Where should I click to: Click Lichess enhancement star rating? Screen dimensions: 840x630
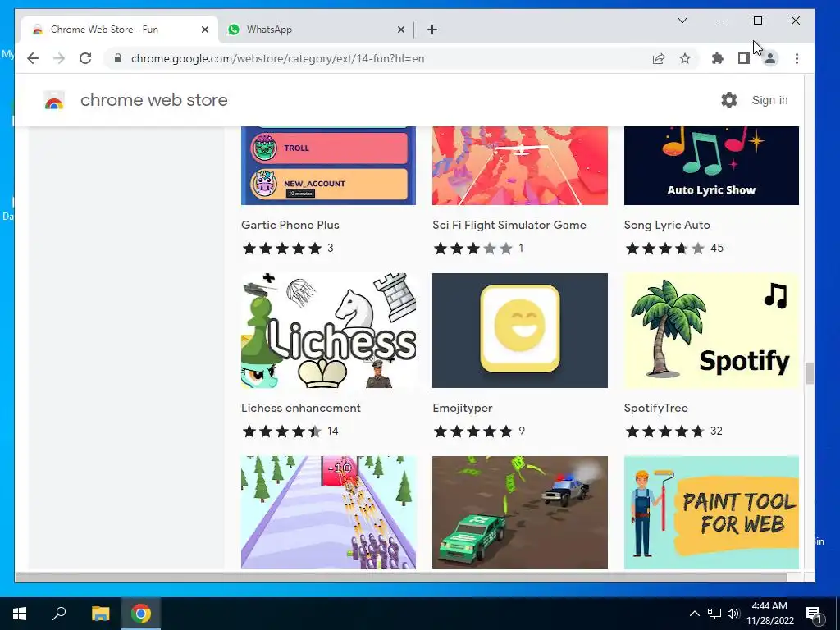[282, 431]
